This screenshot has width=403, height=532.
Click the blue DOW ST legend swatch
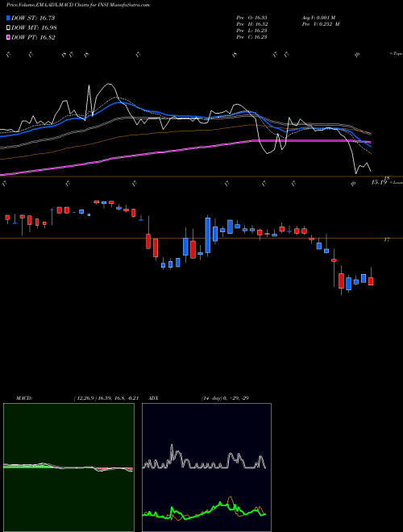(x=8, y=18)
